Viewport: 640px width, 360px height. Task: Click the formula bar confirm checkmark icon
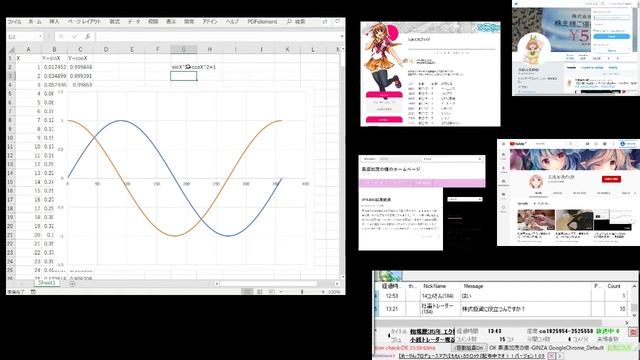tap(74, 37)
